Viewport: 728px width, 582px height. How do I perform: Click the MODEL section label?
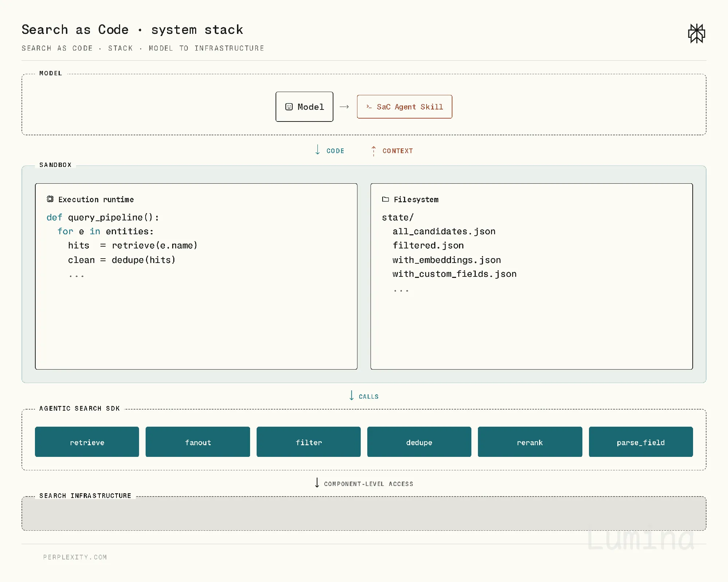(51, 73)
